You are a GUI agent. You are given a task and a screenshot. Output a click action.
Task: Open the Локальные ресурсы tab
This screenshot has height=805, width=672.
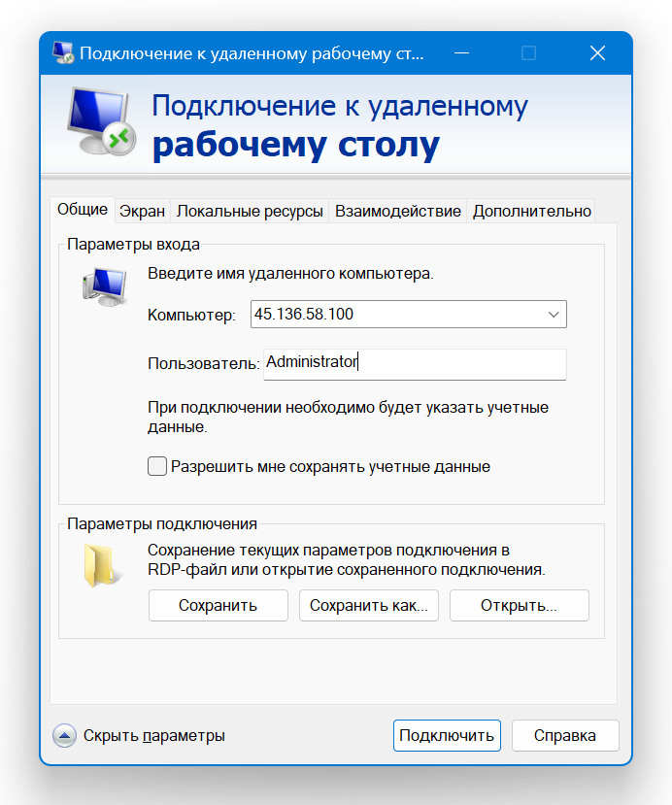pyautogui.click(x=250, y=211)
